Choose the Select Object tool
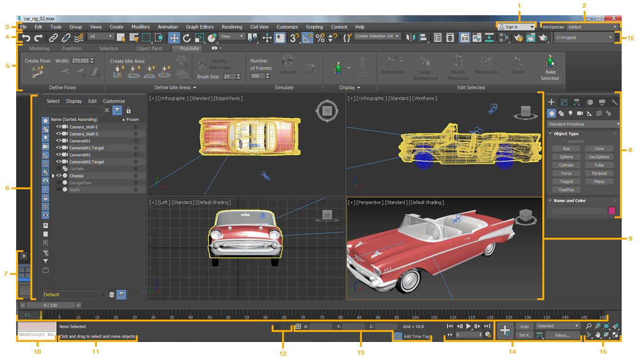644x360 pixels. (x=121, y=38)
